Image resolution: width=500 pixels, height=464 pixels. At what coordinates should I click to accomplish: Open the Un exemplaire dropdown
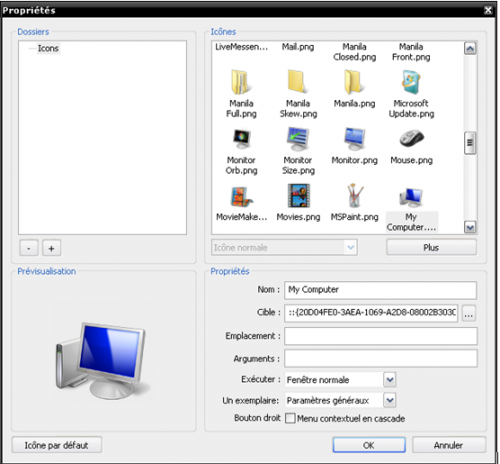tap(390, 400)
